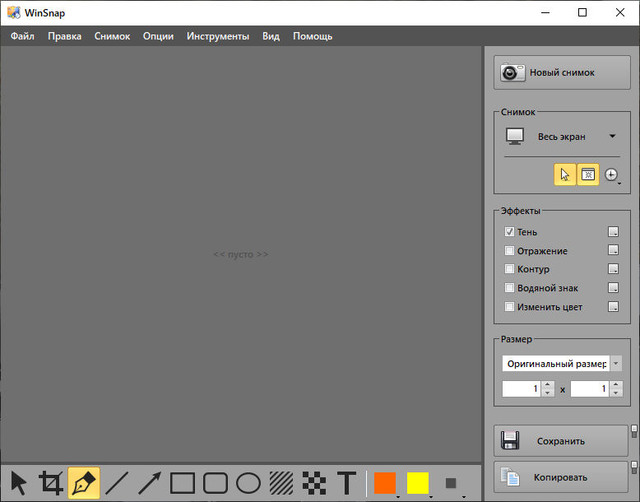The height and width of the screenshot is (502, 640).
Task: Choose the Text tool
Action: [x=346, y=484]
